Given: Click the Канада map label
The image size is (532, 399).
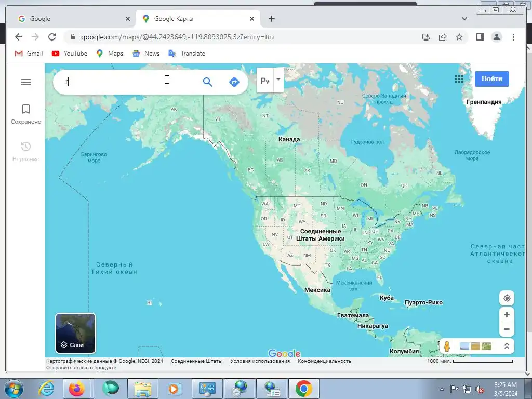Looking at the screenshot, I should point(289,139).
